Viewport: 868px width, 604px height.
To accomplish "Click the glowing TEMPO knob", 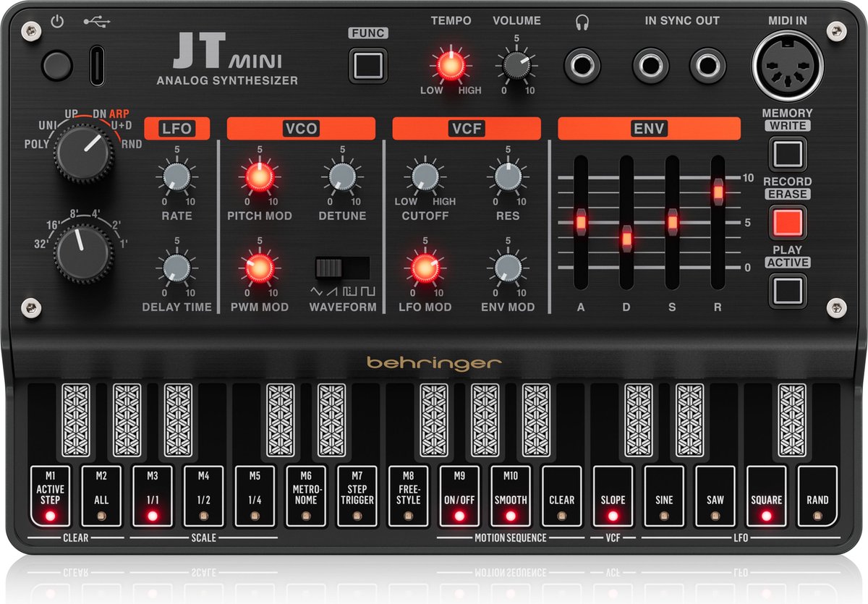I will [450, 66].
